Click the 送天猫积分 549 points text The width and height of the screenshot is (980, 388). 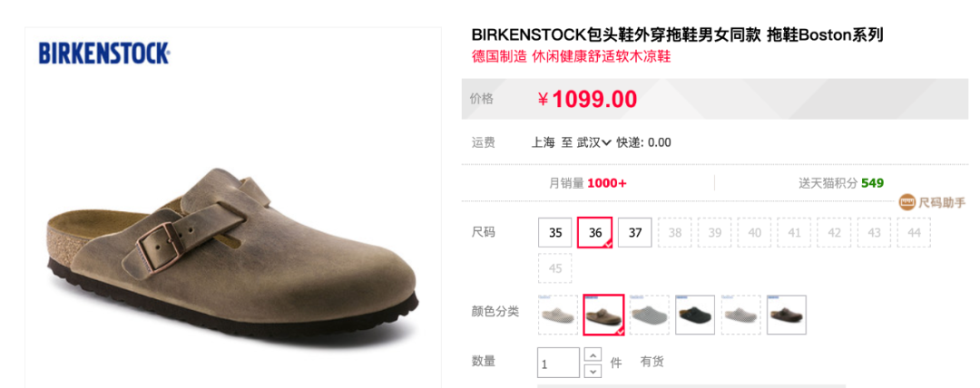(841, 183)
